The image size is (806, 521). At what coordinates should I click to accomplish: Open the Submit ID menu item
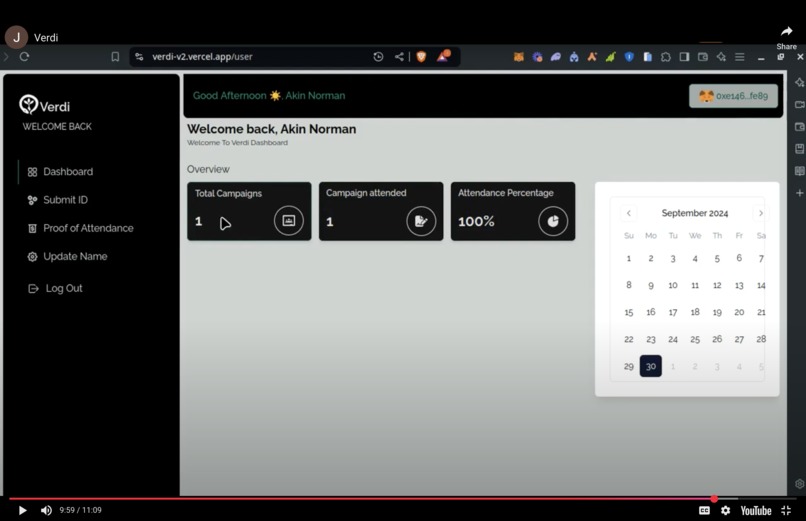click(58, 200)
